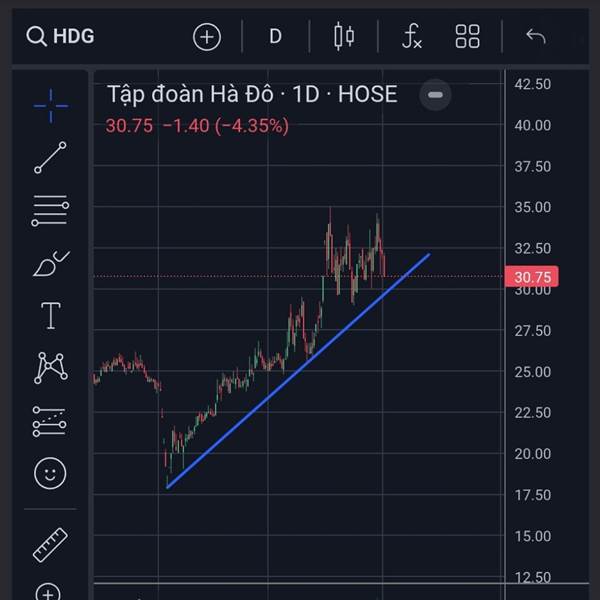The width and height of the screenshot is (600, 600).
Task: Open the layout grid templates icon
Action: pos(467,37)
